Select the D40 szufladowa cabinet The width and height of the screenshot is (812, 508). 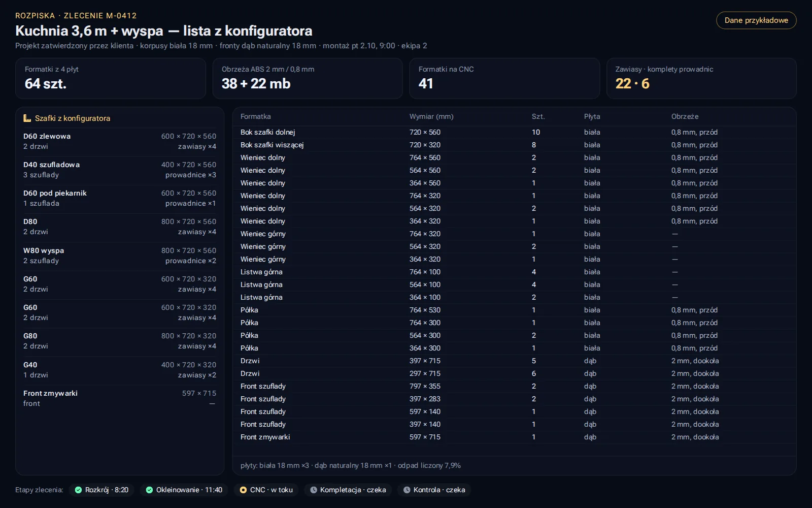pos(120,170)
